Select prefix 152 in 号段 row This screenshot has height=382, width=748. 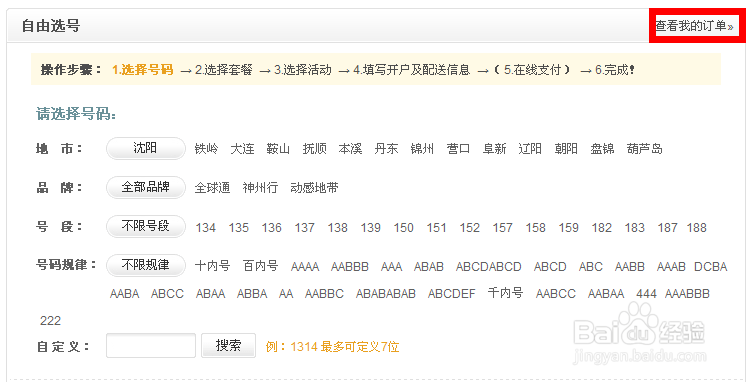click(469, 228)
